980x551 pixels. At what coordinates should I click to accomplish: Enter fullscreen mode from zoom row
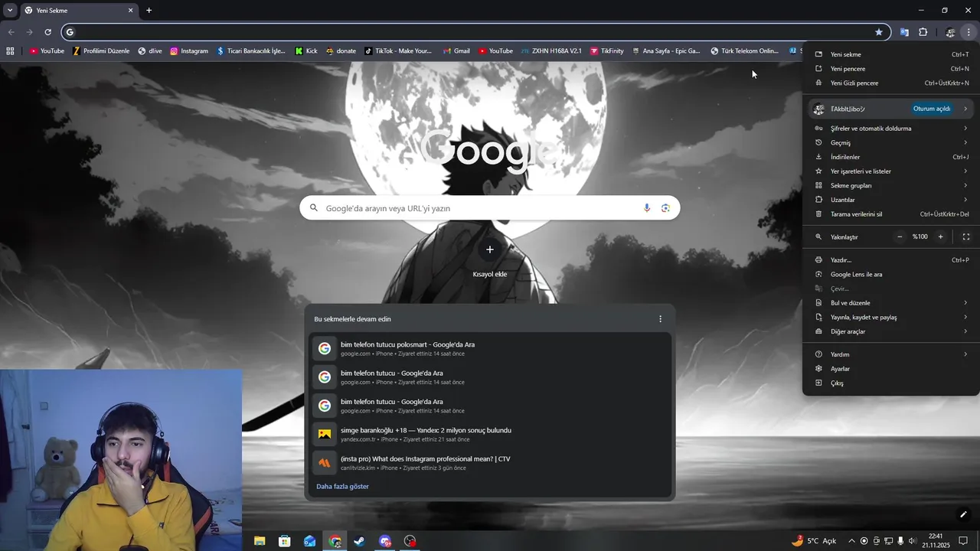click(x=966, y=236)
